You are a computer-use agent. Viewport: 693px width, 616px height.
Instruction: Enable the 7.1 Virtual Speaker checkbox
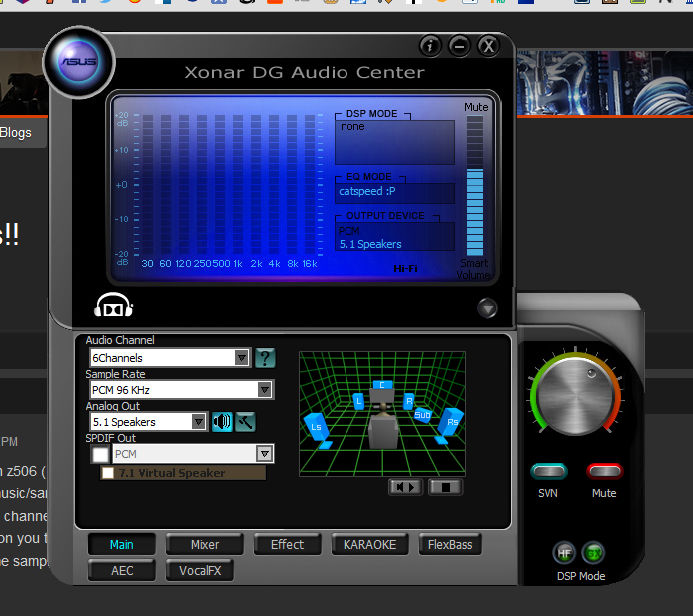[108, 473]
